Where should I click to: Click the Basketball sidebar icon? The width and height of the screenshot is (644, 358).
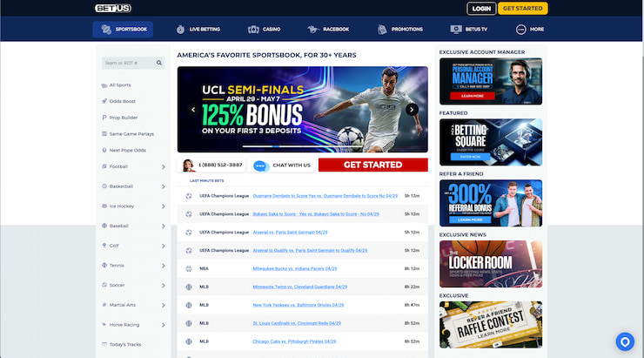click(104, 186)
